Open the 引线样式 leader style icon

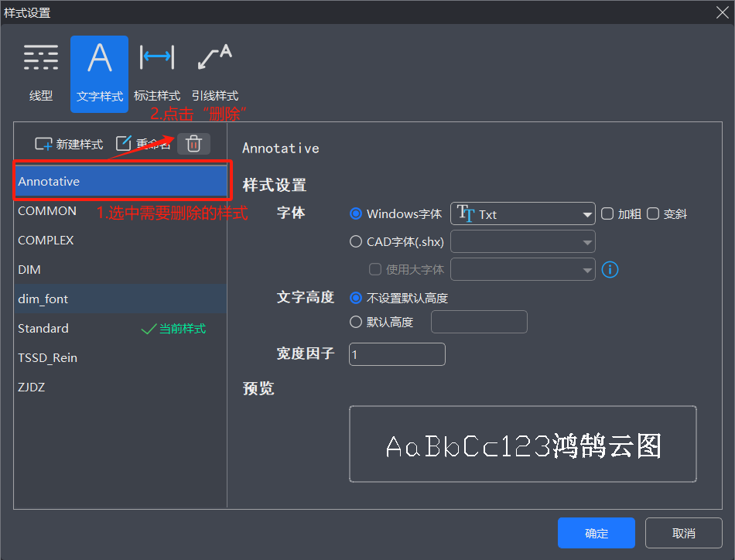(x=214, y=58)
